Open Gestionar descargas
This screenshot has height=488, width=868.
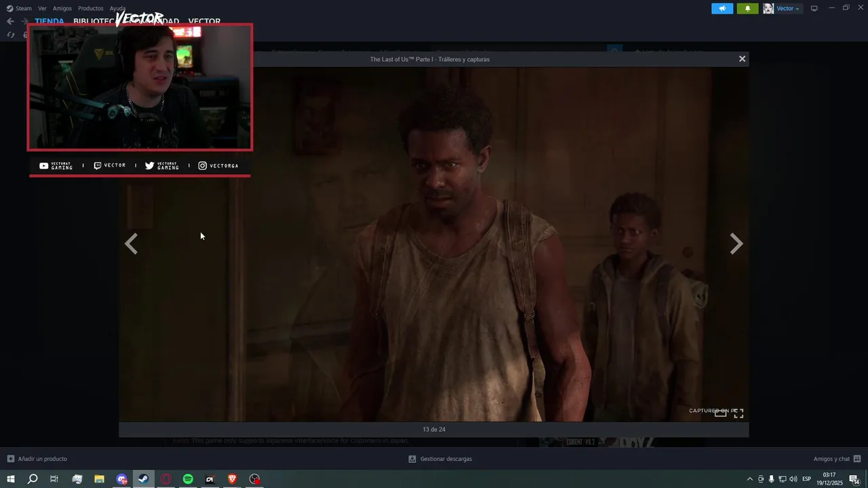pos(446,459)
